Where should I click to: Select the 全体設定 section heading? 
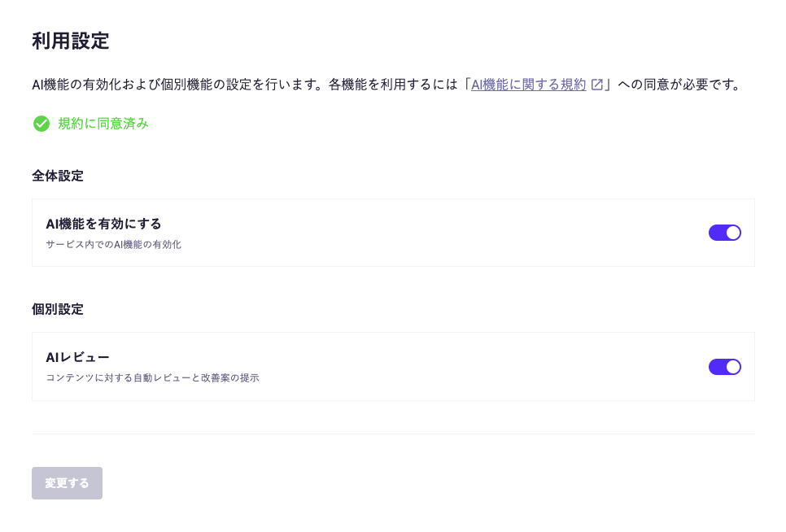click(x=58, y=176)
